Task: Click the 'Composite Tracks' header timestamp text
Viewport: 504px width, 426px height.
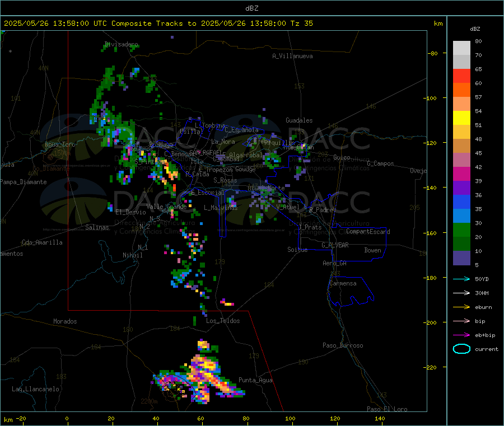Action: 158,24
